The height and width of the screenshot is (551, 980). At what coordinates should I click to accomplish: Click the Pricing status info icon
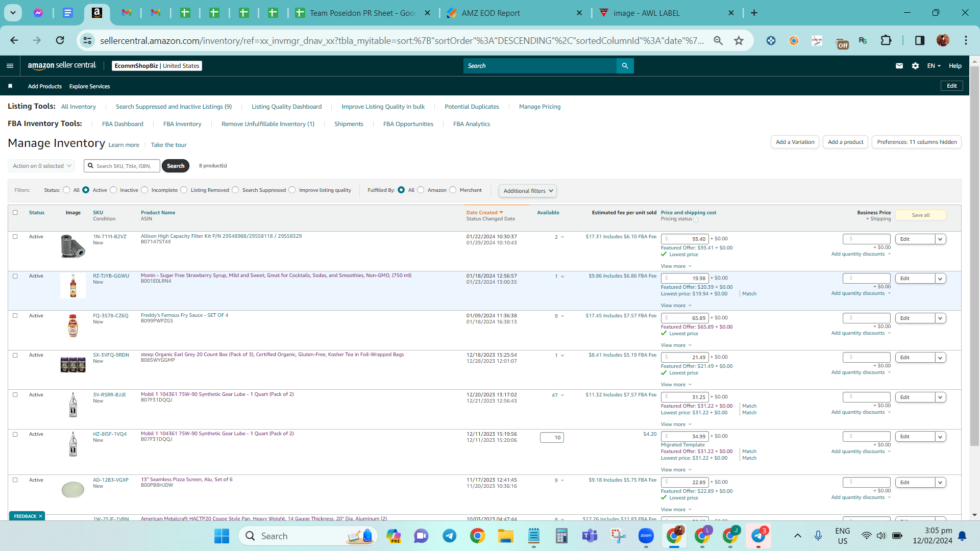pos(696,220)
